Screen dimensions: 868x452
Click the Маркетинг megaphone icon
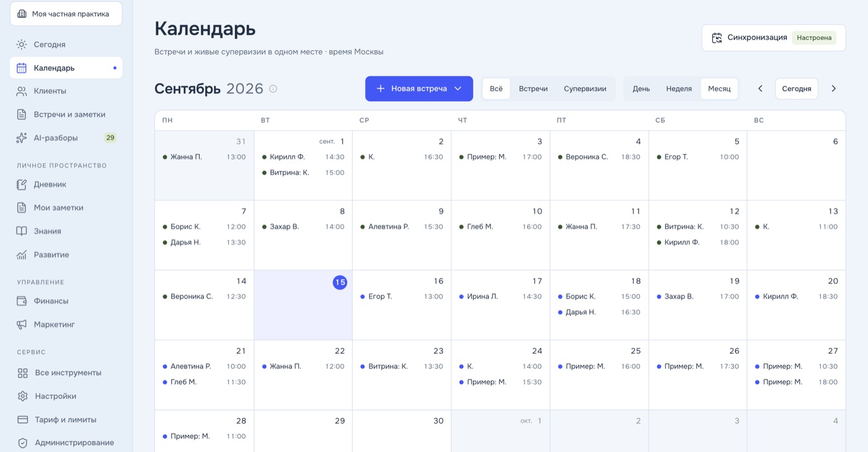pyautogui.click(x=22, y=324)
